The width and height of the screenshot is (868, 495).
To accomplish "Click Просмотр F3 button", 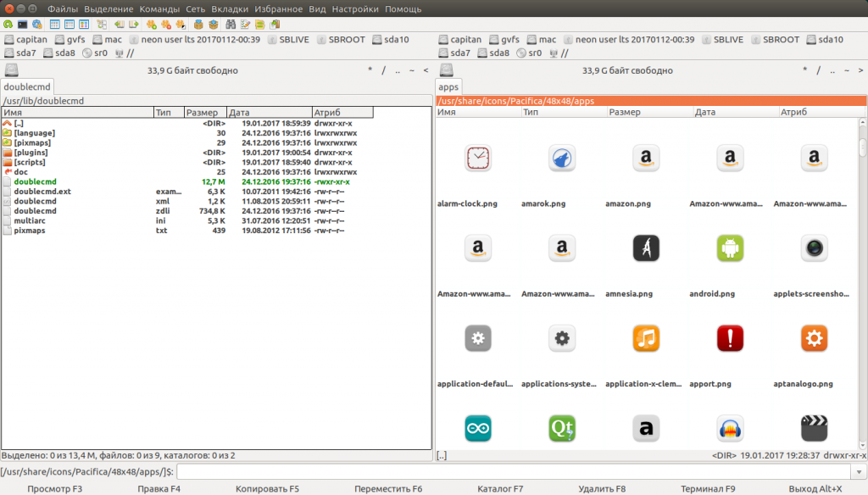I will coord(55,489).
